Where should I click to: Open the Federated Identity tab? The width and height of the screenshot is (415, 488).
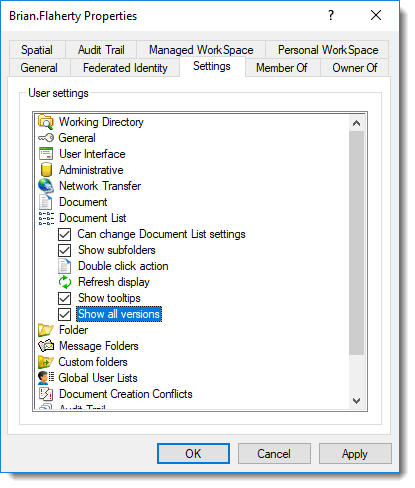(x=125, y=68)
